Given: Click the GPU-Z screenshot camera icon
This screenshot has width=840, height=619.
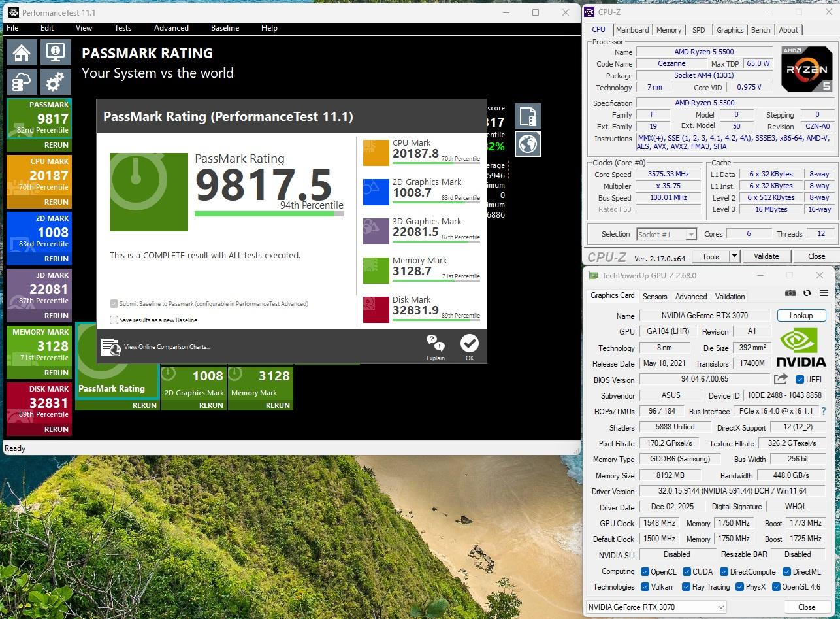Looking at the screenshot, I should tap(790, 293).
